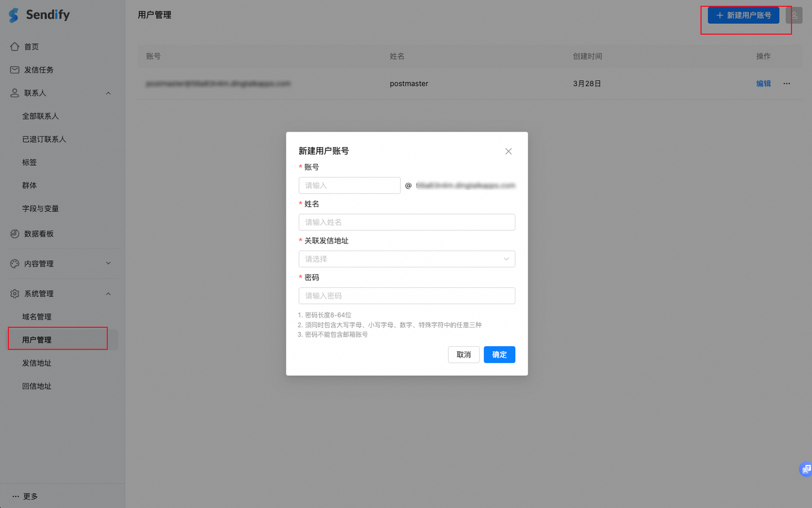Focus the 账号 input field
This screenshot has width=812, height=508.
click(349, 186)
